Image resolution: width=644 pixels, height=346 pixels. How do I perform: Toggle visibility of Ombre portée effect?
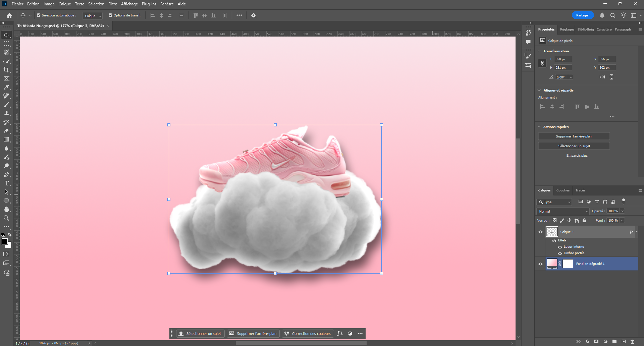[x=560, y=253]
